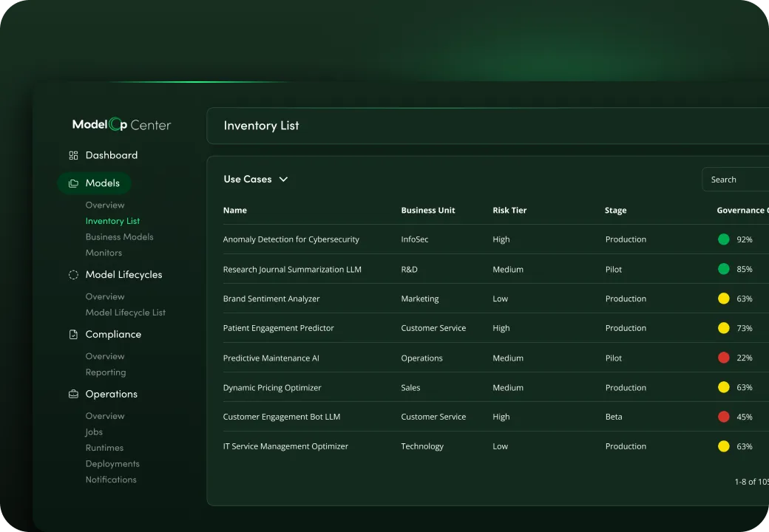Open the Compliance section
This screenshot has height=532, width=769.
click(113, 335)
